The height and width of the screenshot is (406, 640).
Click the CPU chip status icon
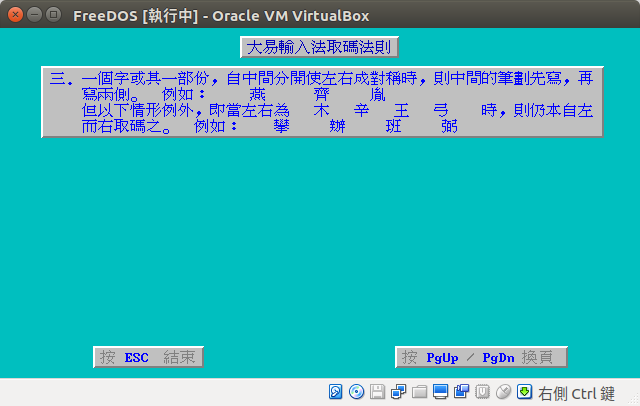click(483, 391)
